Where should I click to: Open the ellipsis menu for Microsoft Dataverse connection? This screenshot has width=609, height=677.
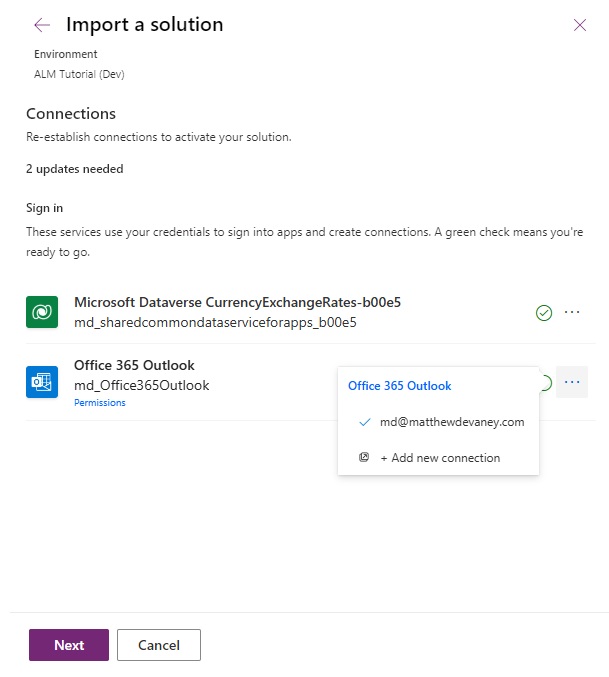coord(572,312)
